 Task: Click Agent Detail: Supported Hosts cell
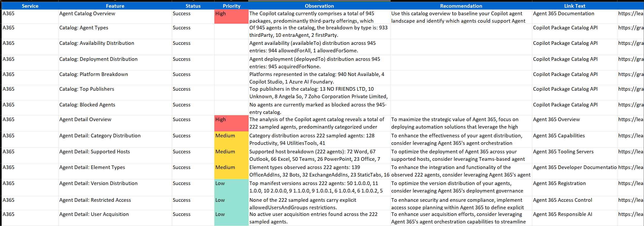coord(115,155)
